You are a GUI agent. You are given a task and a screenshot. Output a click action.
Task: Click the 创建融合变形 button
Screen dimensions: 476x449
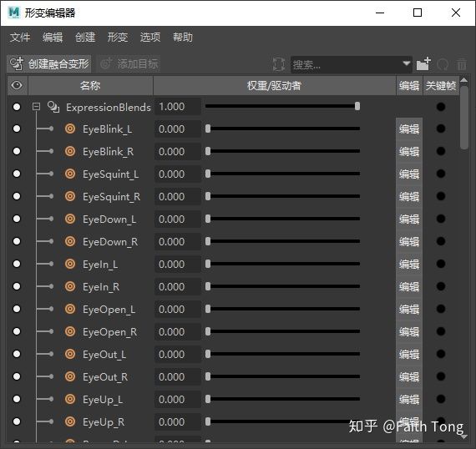(x=49, y=64)
